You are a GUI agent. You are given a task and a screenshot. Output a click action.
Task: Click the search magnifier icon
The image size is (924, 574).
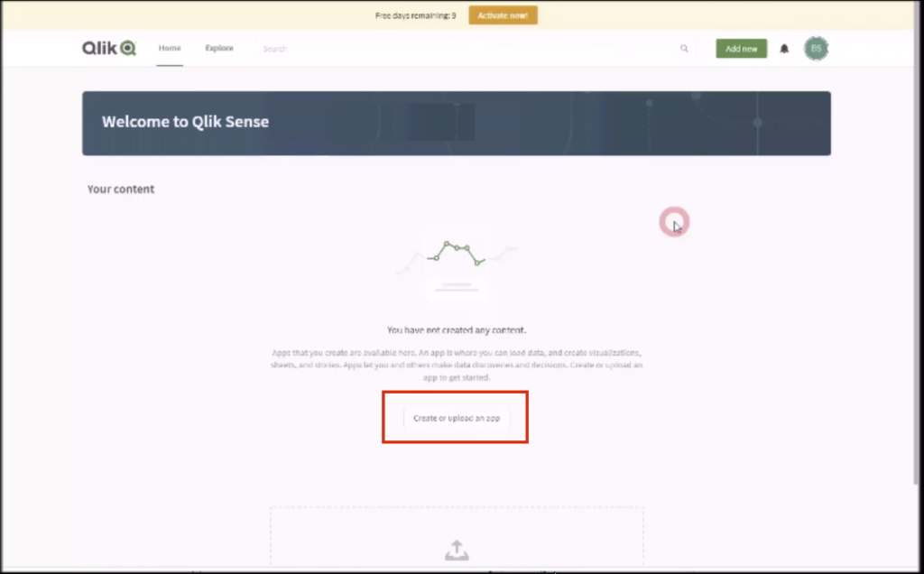point(684,49)
